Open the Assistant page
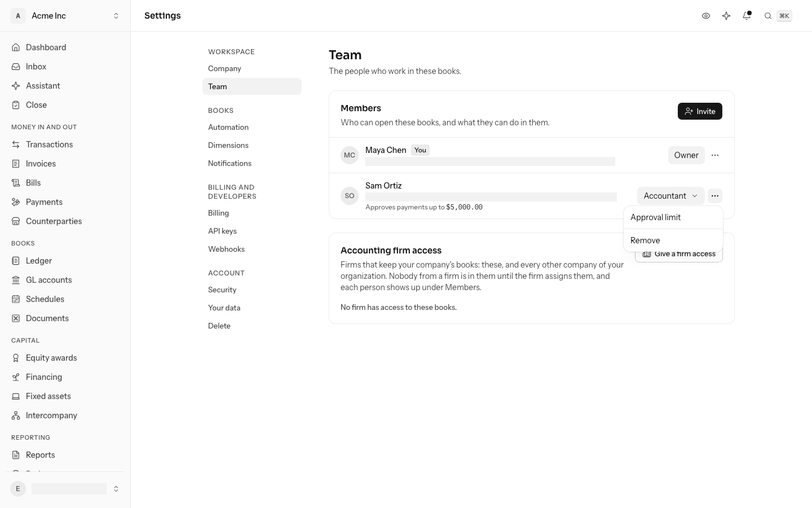The height and width of the screenshot is (508, 812). 65,86
